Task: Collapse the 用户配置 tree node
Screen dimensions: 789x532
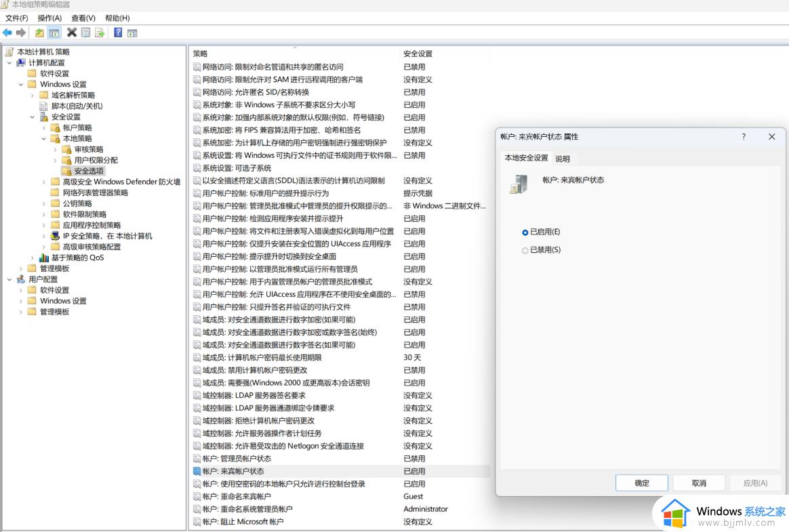Action: point(9,279)
